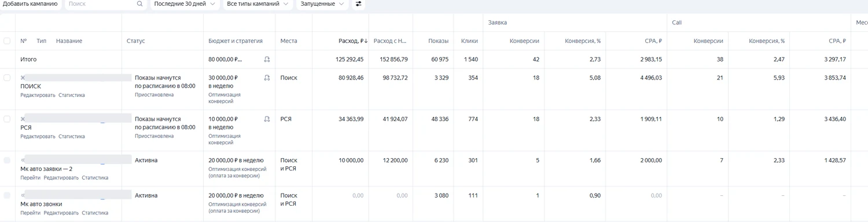The height and width of the screenshot is (222, 868).
Task: Click Конверсия, % header under Call group
Action: click(x=767, y=41)
